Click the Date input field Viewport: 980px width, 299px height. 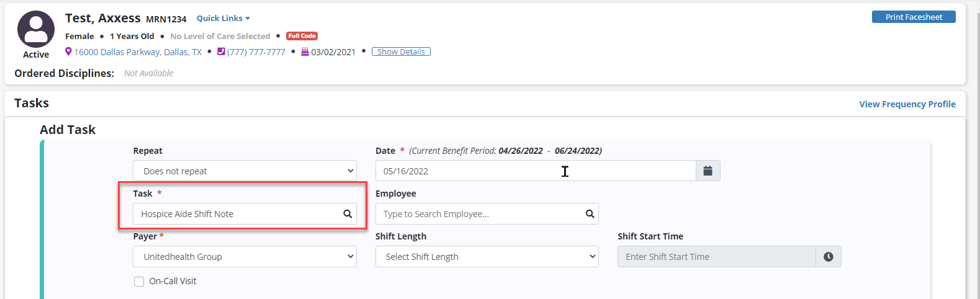(x=535, y=171)
